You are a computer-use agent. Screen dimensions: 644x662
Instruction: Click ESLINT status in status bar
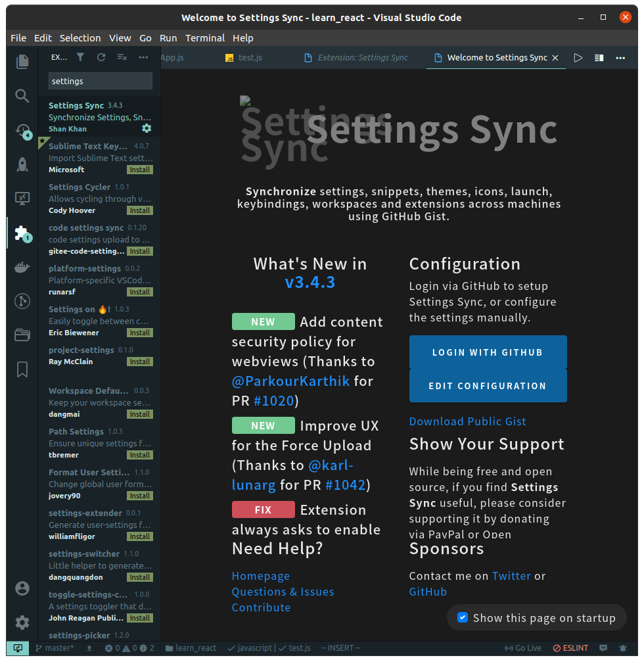pyautogui.click(x=570, y=648)
